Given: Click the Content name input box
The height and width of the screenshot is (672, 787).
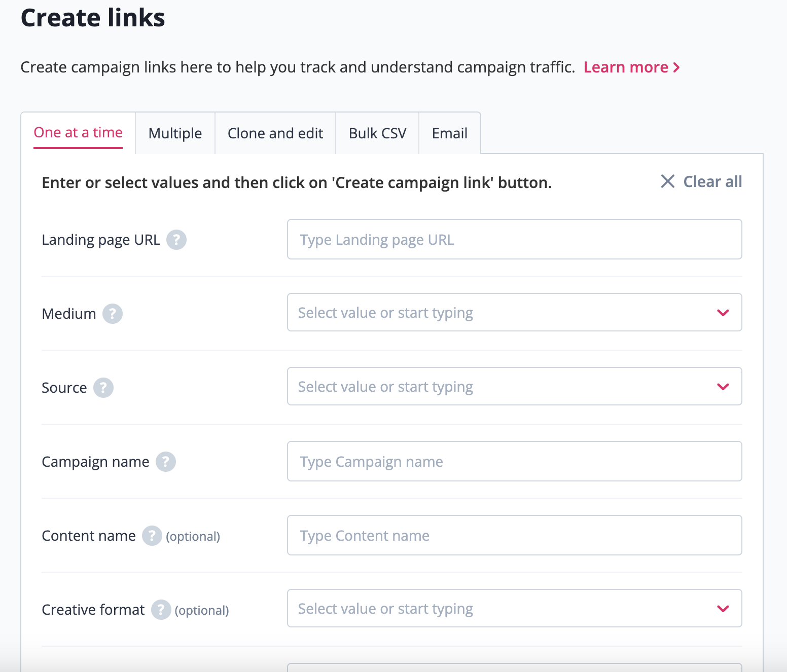Looking at the screenshot, I should point(514,535).
